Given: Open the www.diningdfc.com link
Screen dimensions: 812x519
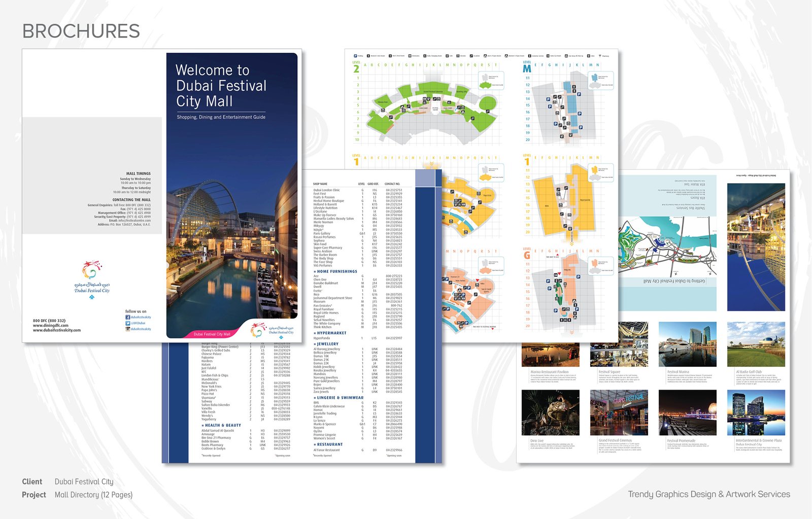Looking at the screenshot, I should click(x=51, y=326).
